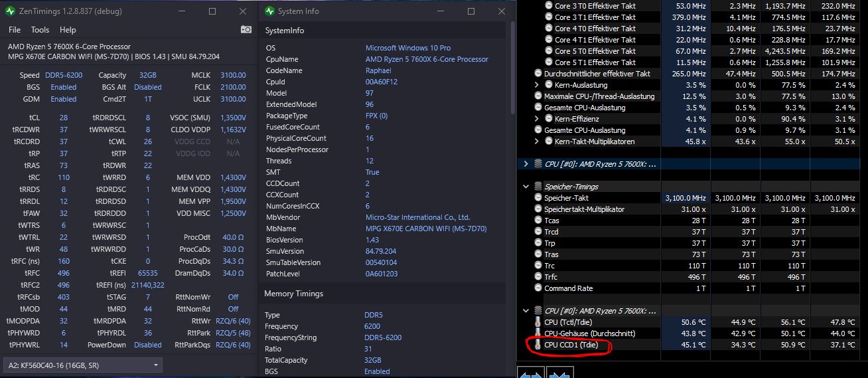This screenshot has height=378, width=868.
Task: Expand the collapsed CPU [#0] AMD Ryzen section
Action: coord(526,164)
